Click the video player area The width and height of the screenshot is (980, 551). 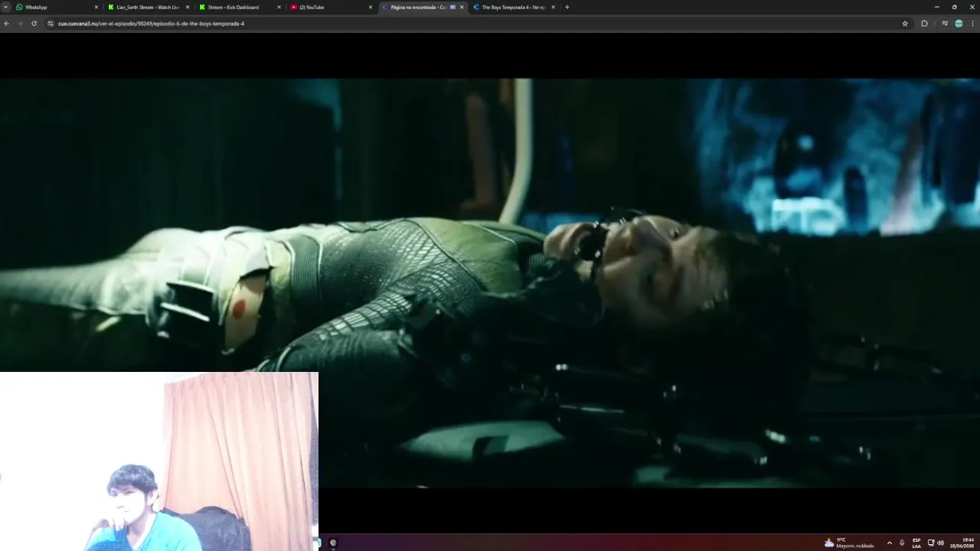490,283
